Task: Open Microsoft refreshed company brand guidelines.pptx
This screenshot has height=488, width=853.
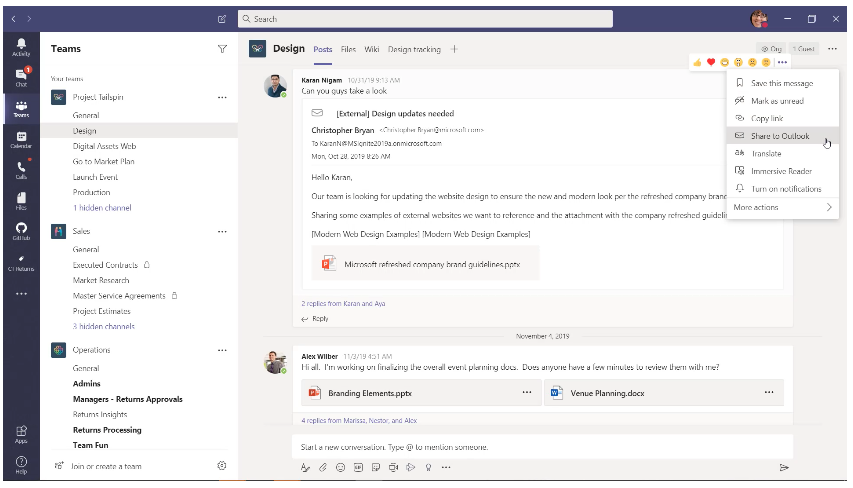Action: pos(425,263)
